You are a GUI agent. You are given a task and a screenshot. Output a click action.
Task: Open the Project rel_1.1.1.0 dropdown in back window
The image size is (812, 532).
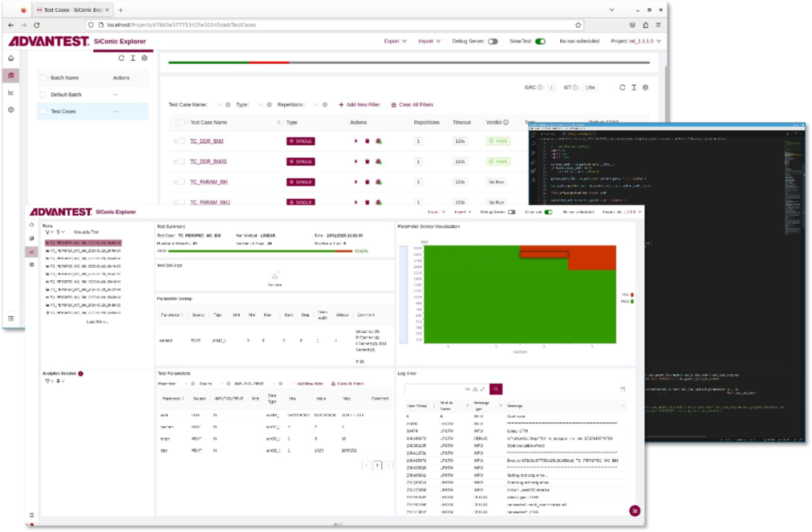coord(636,41)
